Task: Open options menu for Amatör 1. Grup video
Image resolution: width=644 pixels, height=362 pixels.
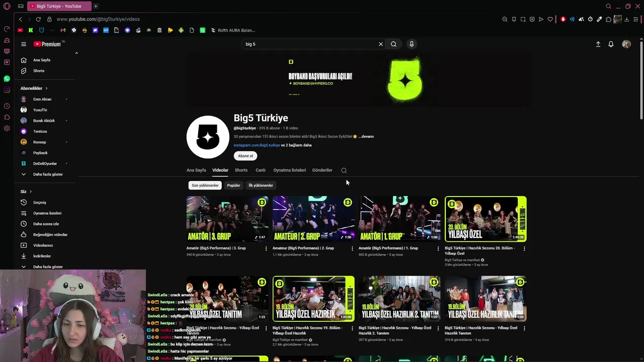Action: (438, 248)
